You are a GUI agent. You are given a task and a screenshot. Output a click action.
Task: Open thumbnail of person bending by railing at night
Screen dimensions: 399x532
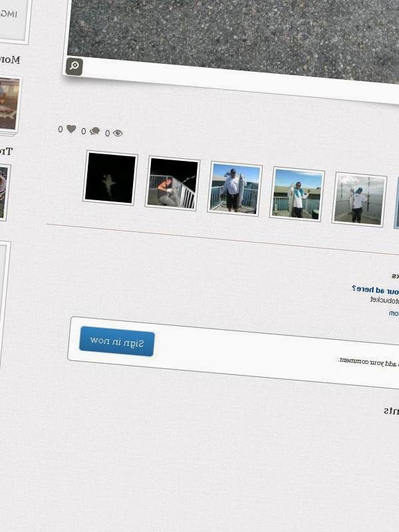click(x=173, y=184)
